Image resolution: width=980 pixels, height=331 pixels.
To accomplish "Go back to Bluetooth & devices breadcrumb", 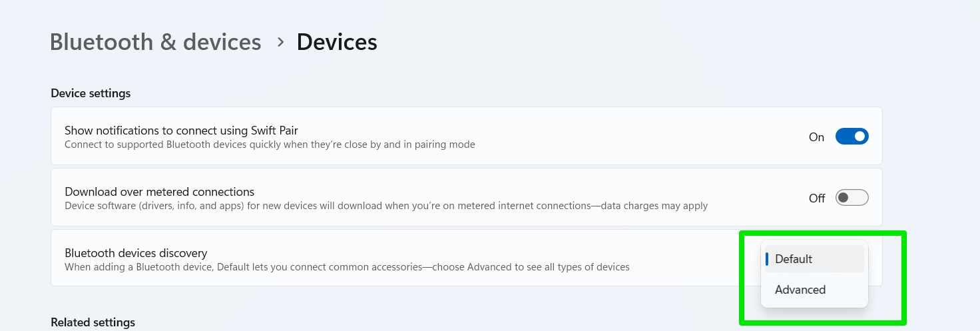I will coord(155,42).
